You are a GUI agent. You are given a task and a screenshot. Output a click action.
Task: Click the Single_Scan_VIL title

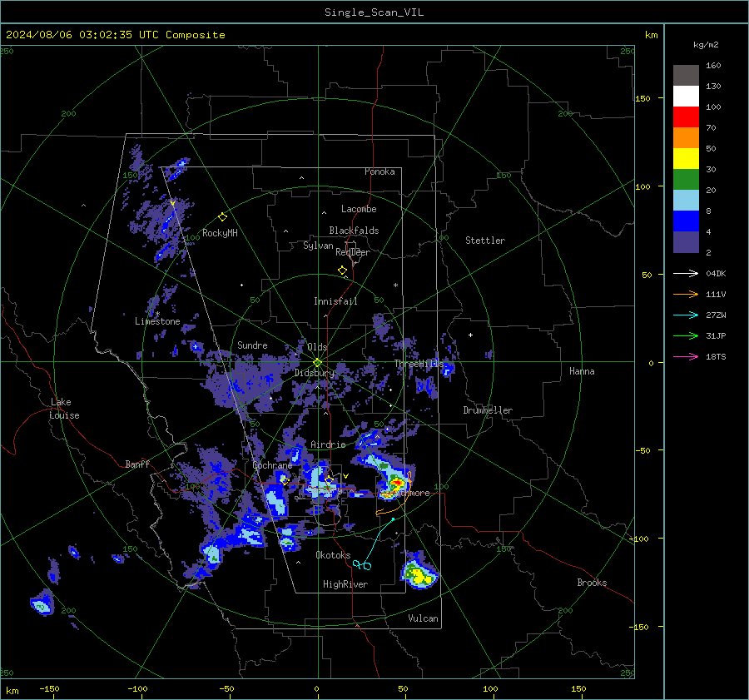click(x=374, y=12)
